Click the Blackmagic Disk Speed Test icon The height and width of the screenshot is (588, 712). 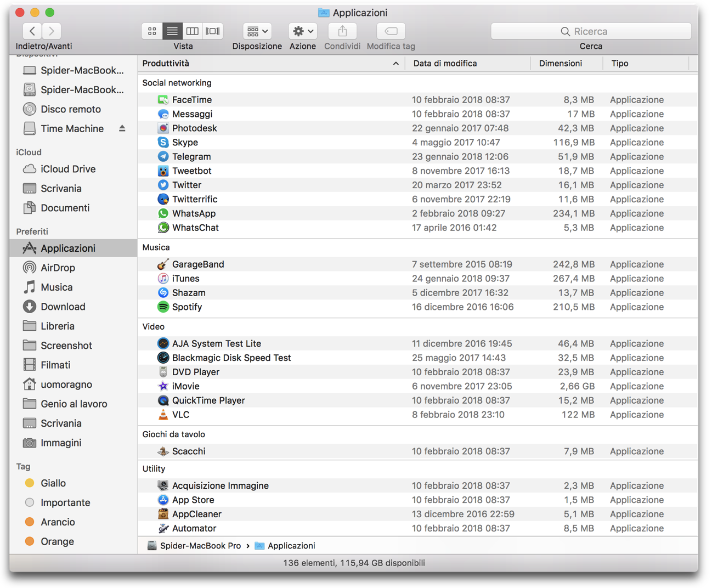click(163, 358)
